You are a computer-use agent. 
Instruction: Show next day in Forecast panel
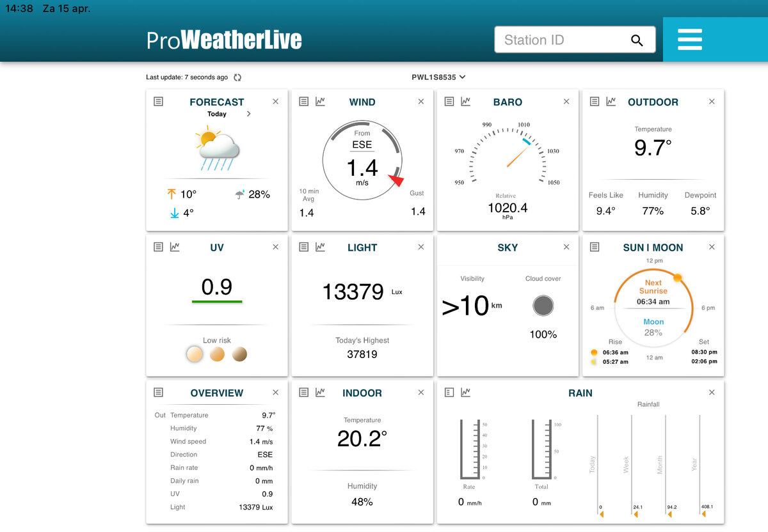[x=248, y=114]
